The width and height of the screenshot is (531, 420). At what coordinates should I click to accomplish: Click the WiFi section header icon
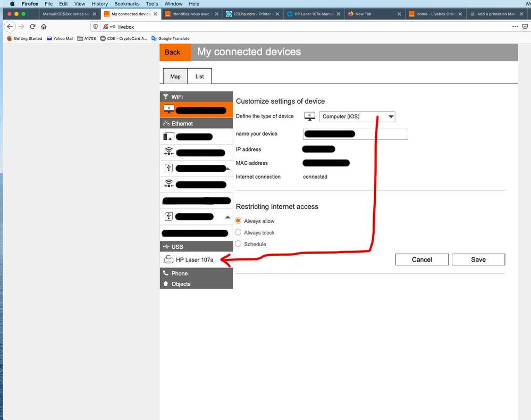[x=166, y=97]
